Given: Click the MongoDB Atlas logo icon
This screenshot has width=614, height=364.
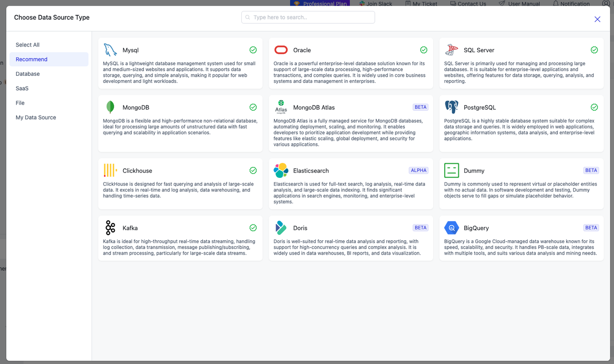Looking at the screenshot, I should coord(281,107).
